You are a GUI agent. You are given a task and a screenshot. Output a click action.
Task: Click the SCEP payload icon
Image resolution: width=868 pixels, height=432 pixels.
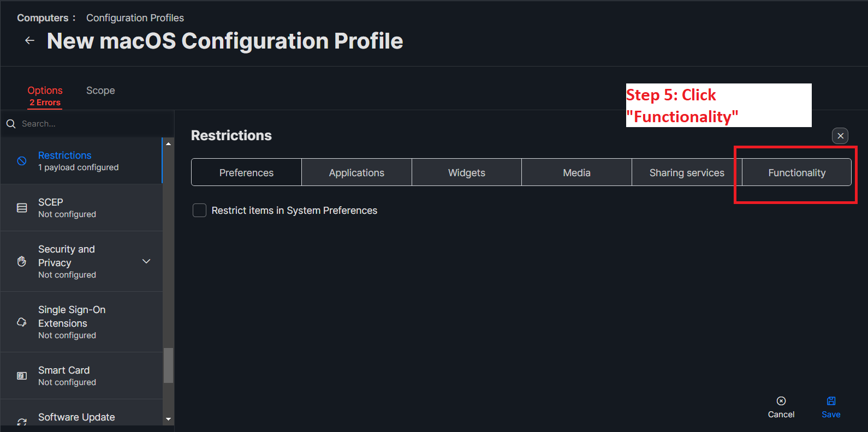[22, 208]
